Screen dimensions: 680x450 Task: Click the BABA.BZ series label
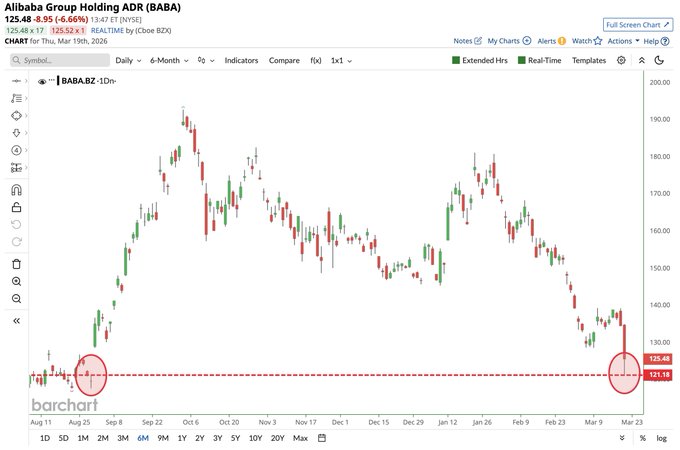point(78,81)
